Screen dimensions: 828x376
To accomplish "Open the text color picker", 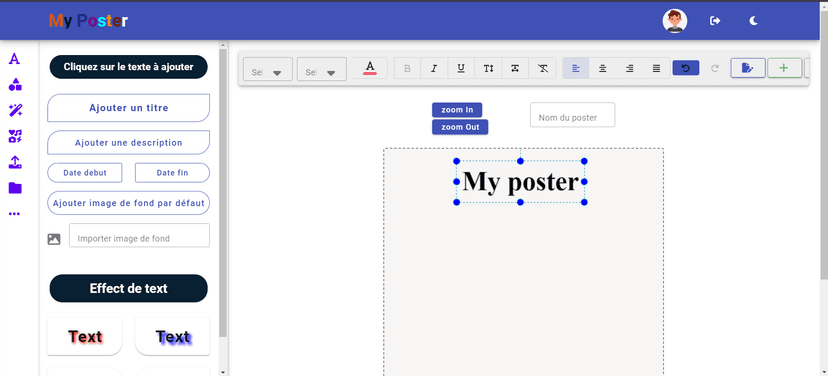I will click(370, 68).
